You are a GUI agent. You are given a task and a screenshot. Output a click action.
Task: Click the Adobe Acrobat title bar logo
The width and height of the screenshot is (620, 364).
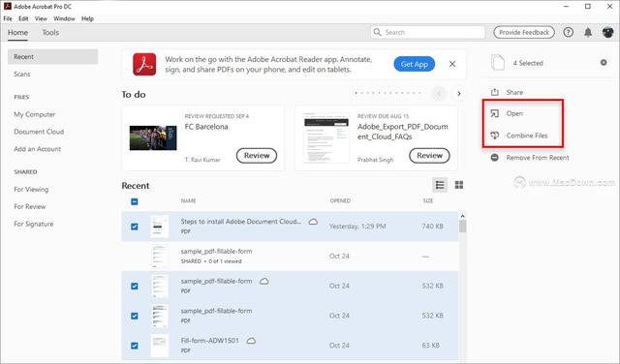7,7
